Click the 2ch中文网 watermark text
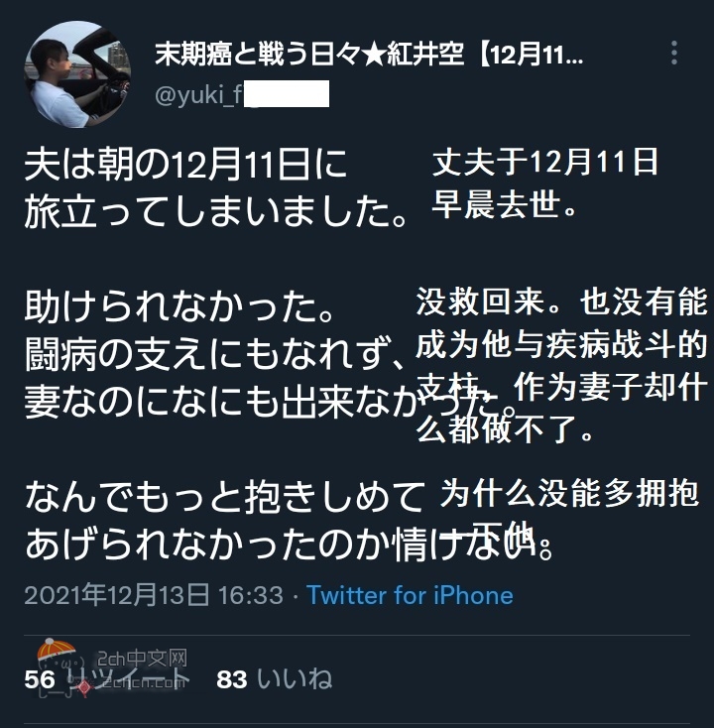This screenshot has height=728, width=714. (142, 659)
